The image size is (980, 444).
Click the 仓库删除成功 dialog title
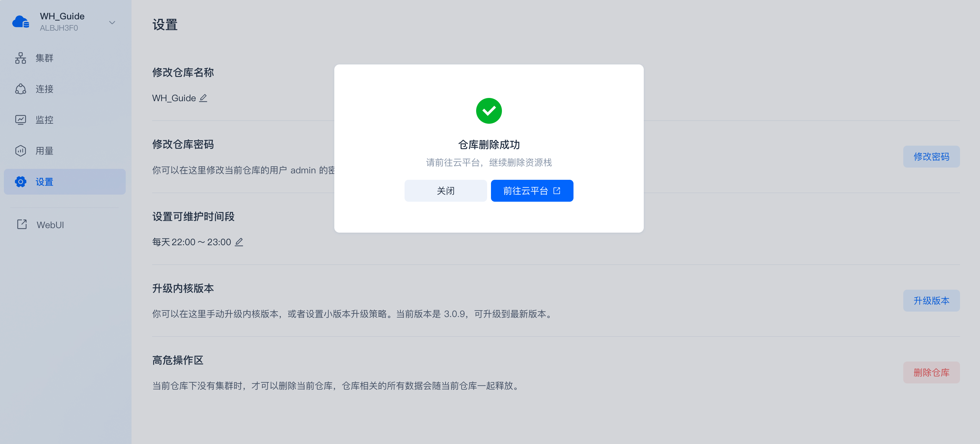489,145
